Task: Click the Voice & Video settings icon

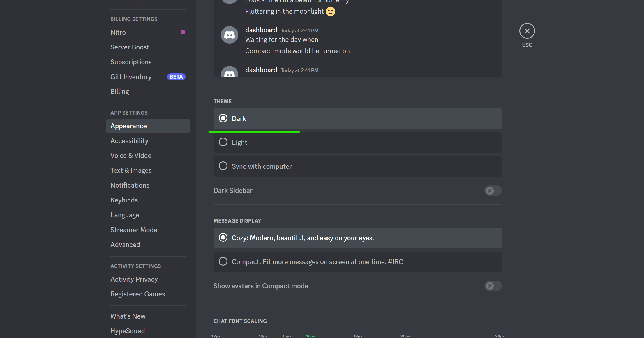Action: [x=130, y=155]
